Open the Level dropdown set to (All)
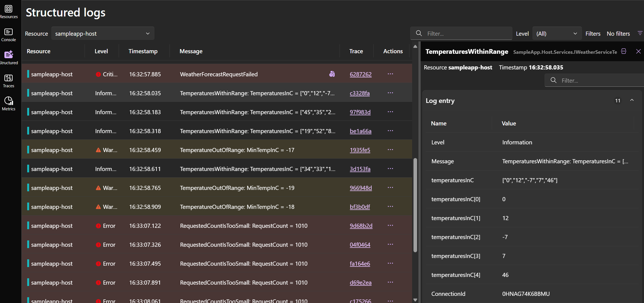This screenshot has width=644, height=303. [557, 33]
